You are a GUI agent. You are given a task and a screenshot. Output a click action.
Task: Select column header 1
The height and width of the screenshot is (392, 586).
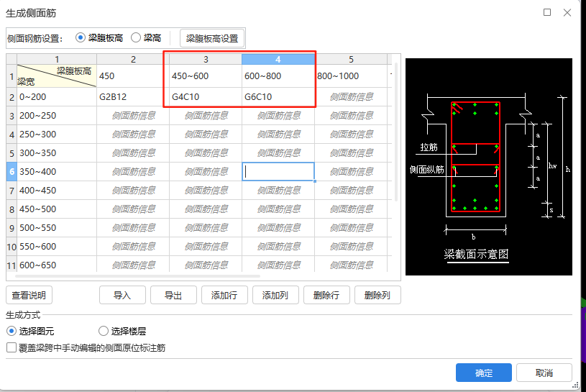(x=57, y=59)
